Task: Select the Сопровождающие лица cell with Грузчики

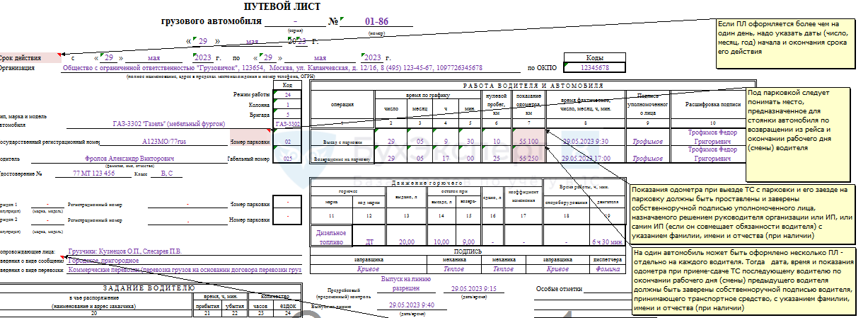Action: click(124, 251)
